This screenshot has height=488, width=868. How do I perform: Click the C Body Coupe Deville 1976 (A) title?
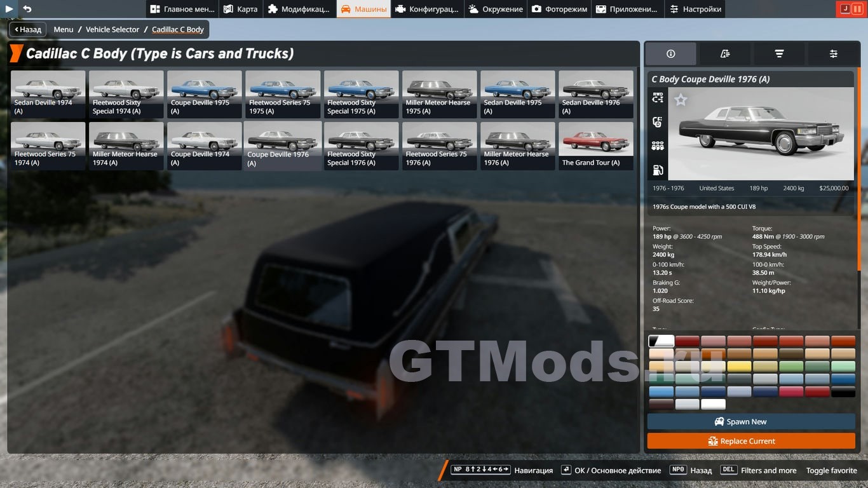(710, 79)
